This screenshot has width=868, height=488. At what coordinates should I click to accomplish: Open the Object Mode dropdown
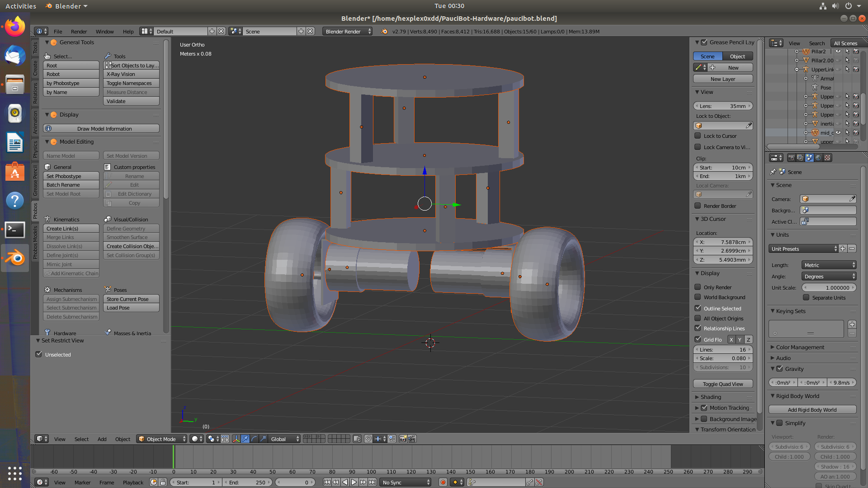162,439
